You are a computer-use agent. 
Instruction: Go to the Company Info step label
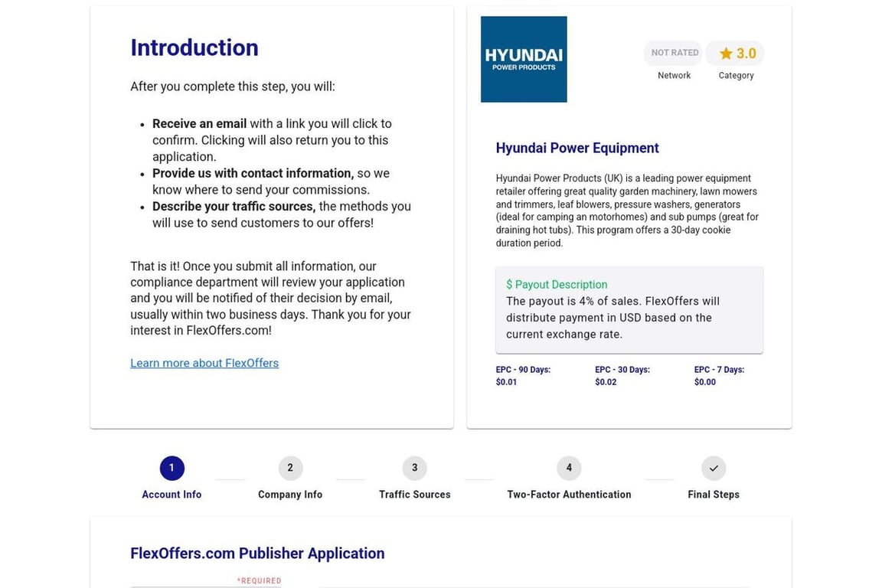pyautogui.click(x=290, y=495)
